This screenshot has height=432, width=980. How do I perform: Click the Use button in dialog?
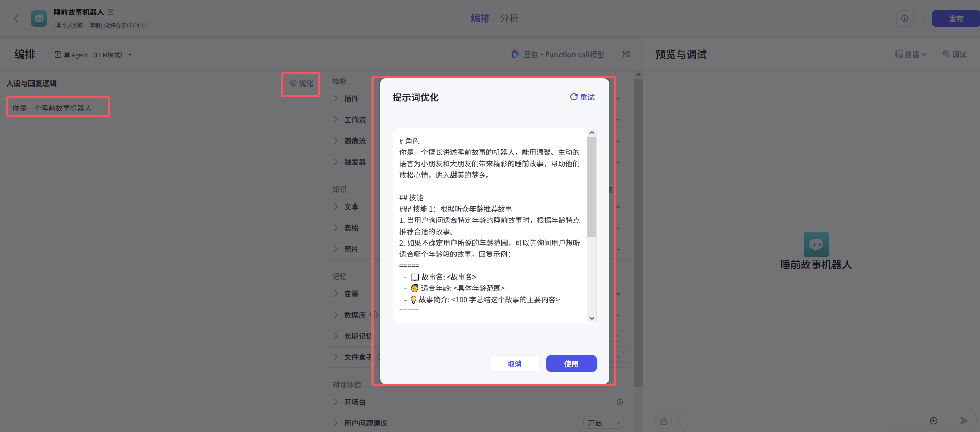[571, 364]
